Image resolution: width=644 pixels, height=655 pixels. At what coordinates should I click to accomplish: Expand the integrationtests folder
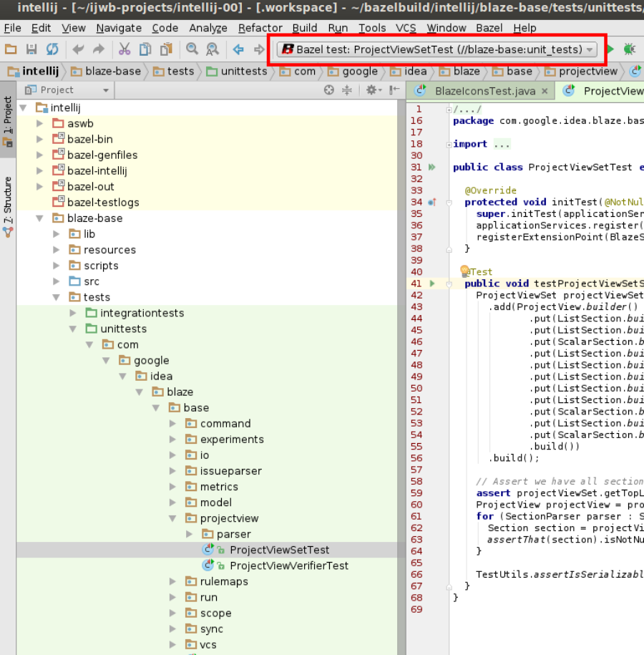[x=73, y=313]
